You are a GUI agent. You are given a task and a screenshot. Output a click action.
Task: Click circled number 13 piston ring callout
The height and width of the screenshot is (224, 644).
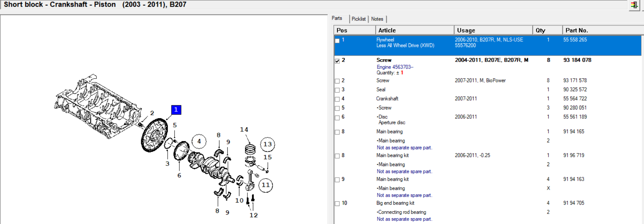pyautogui.click(x=268, y=144)
